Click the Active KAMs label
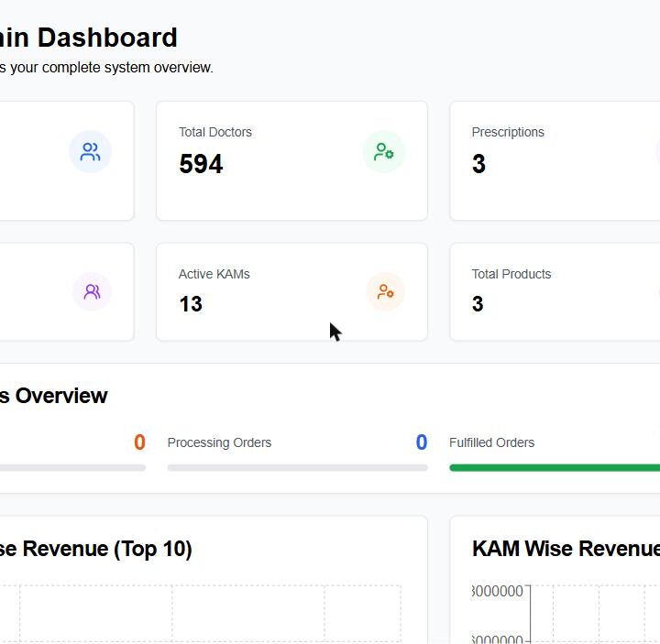The width and height of the screenshot is (660, 644). [x=214, y=274]
